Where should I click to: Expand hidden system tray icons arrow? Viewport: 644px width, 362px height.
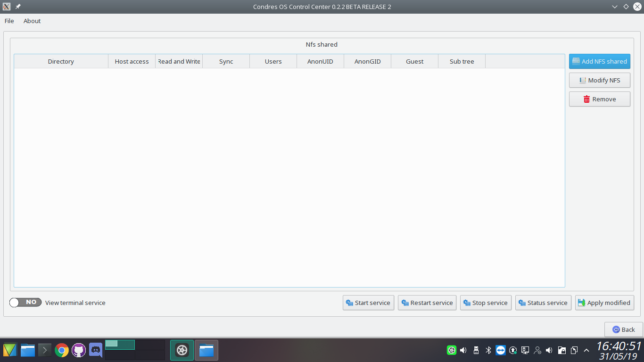586,350
